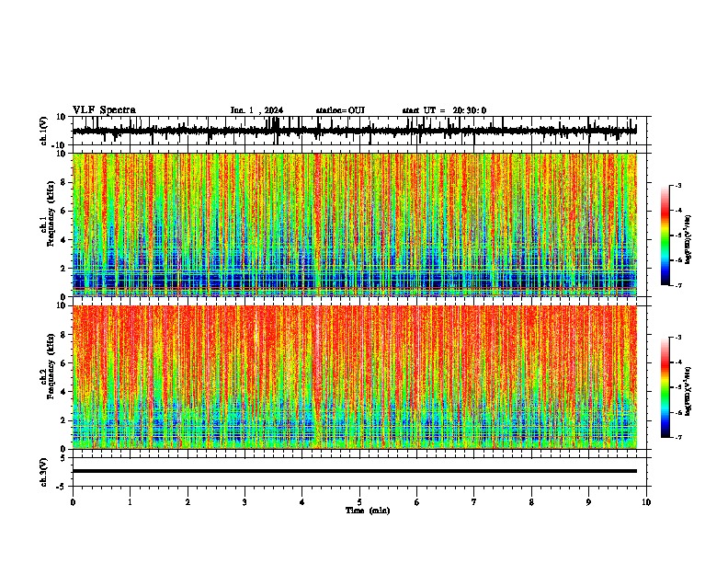
Task: Click the "-3" label on ch.2 color scale
Action: [x=678, y=338]
